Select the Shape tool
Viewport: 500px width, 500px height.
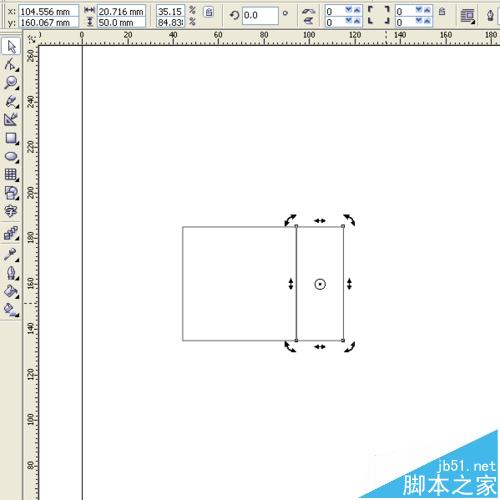pyautogui.click(x=11, y=65)
